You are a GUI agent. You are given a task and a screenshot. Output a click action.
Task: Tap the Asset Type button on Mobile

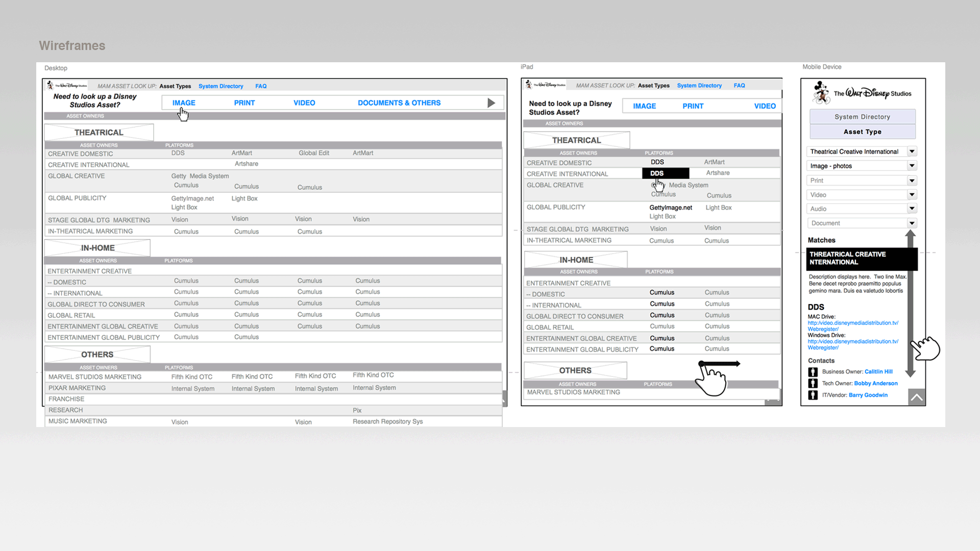(x=863, y=132)
